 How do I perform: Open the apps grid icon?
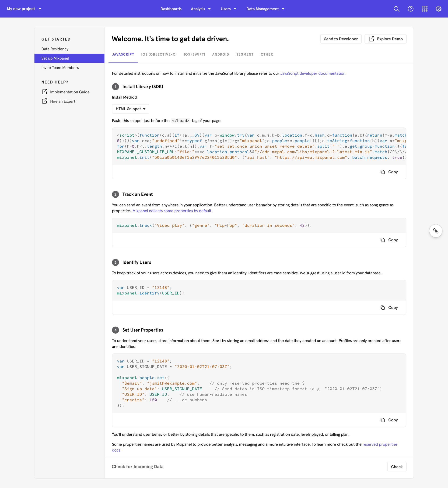click(425, 9)
